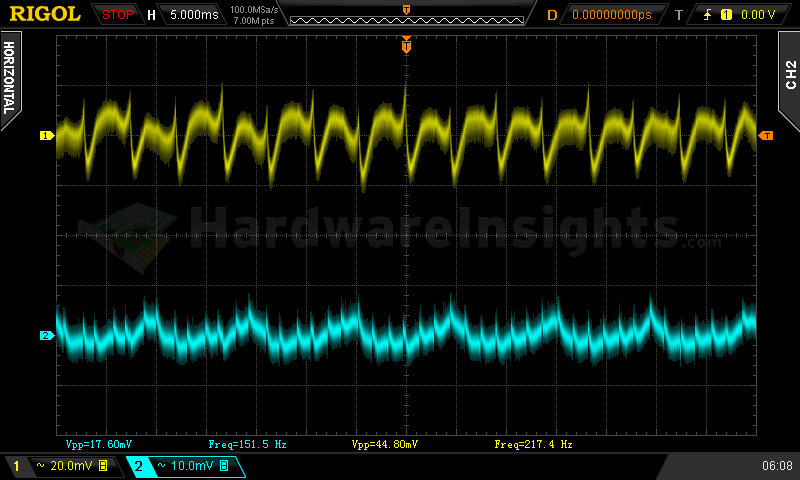Select the yellow Vpp=17.60mV measurement
This screenshot has width=800, height=480.
[x=95, y=443]
